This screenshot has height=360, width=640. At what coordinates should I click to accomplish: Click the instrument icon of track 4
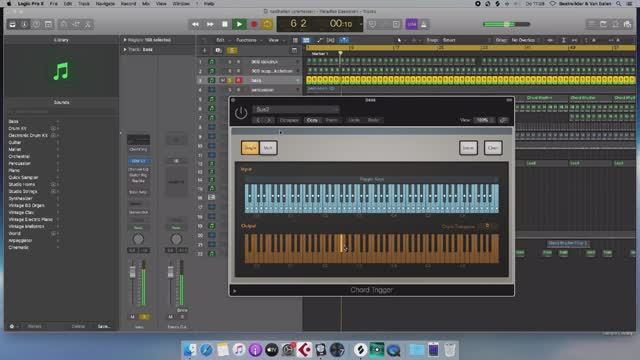[211, 90]
